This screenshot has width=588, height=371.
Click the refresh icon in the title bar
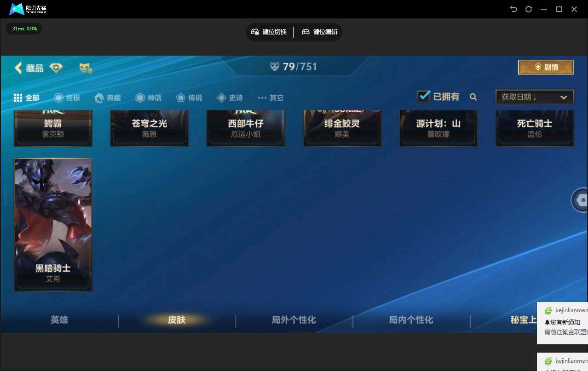pyautogui.click(x=529, y=9)
